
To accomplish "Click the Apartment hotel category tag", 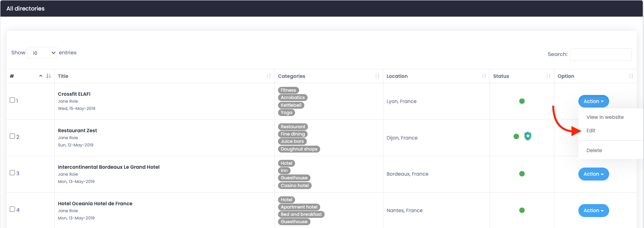I will [x=299, y=207].
